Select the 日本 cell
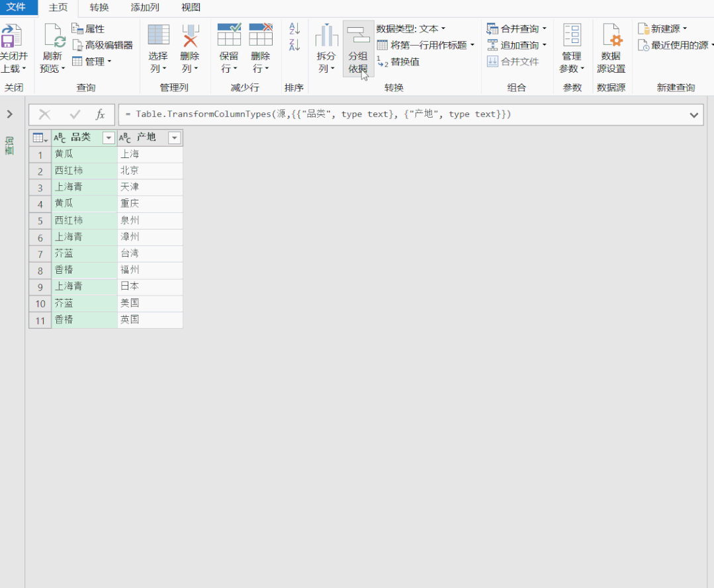714x588 pixels. pyautogui.click(x=150, y=286)
